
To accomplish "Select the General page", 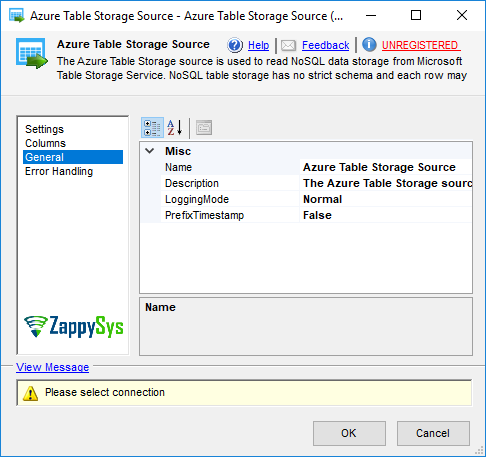I will point(73,157).
